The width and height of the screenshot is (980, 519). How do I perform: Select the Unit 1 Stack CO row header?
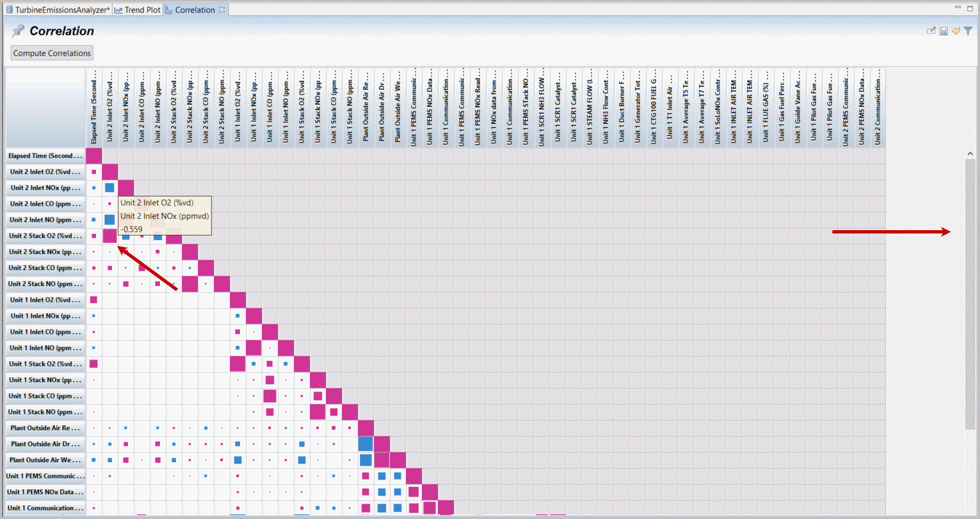(x=46, y=396)
